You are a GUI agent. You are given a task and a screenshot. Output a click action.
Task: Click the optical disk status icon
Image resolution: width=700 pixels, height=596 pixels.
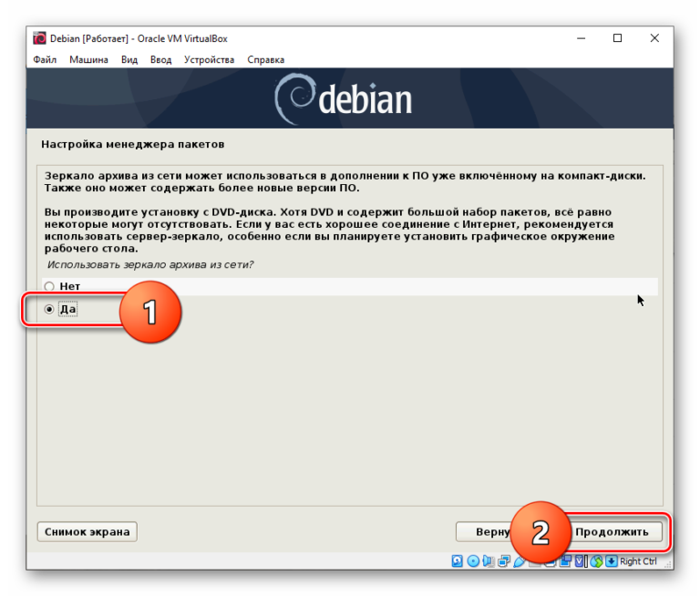(x=473, y=560)
